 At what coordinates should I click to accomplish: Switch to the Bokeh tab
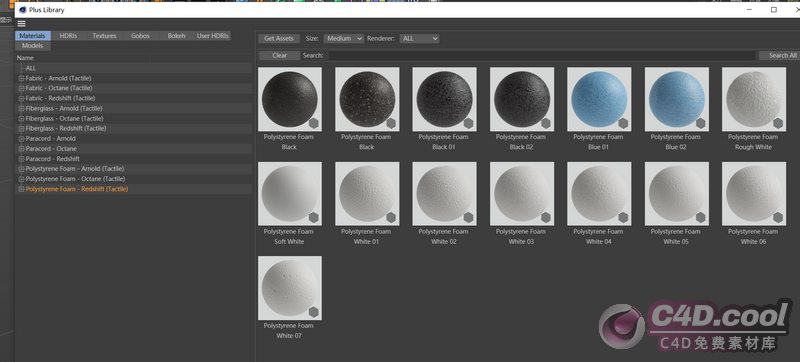point(177,36)
